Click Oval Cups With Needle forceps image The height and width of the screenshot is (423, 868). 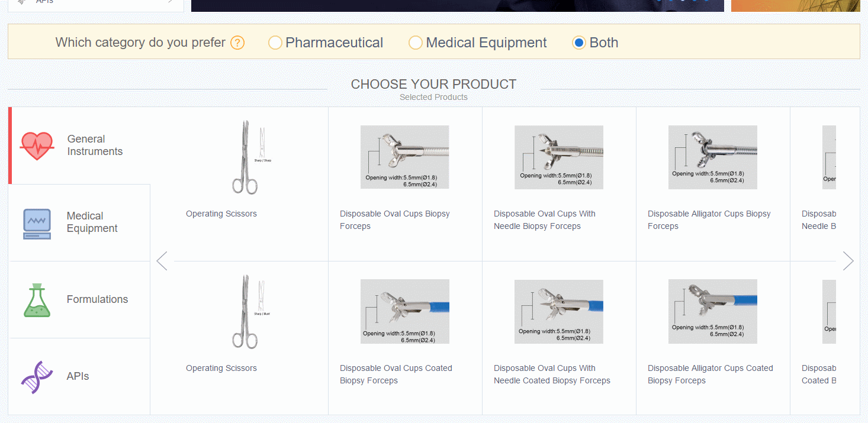[x=558, y=157]
